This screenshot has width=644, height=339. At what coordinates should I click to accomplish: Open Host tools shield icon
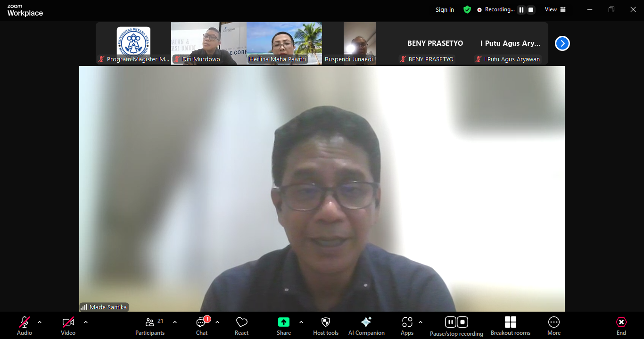(325, 326)
